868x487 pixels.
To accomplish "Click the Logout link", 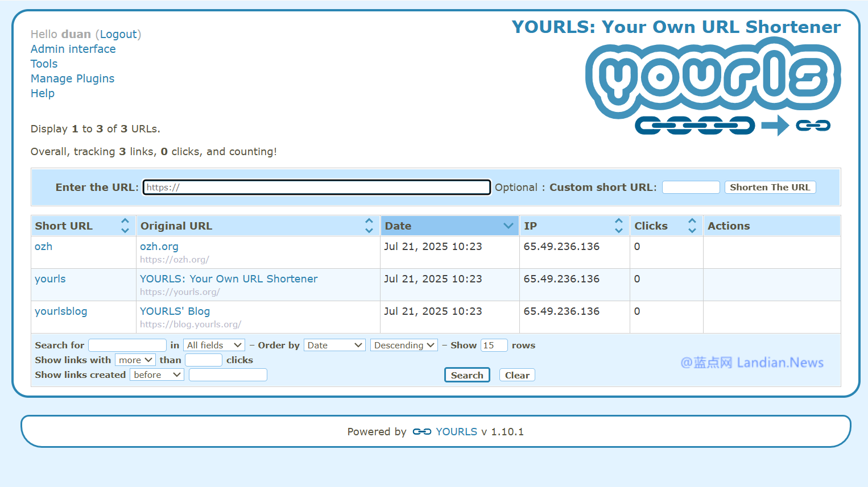I will (x=118, y=35).
